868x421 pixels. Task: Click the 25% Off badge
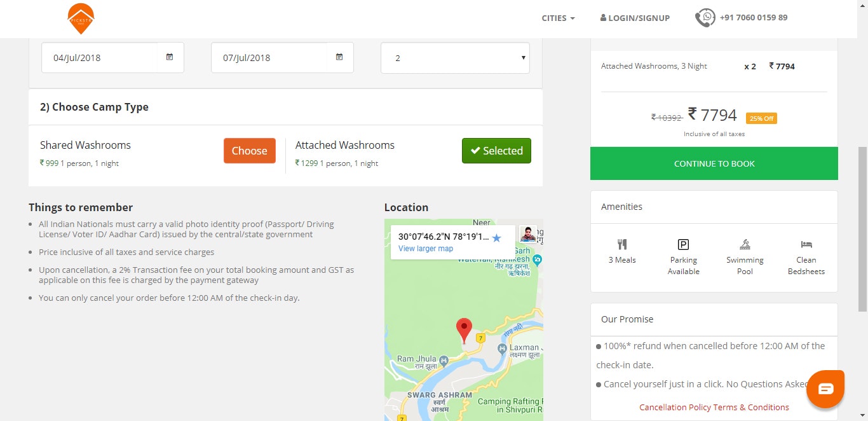761,118
